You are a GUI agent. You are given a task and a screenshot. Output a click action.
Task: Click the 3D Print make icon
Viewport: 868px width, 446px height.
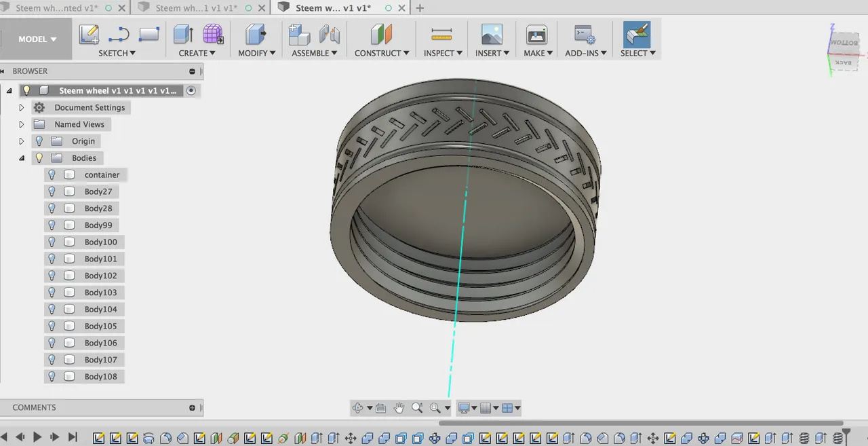pos(536,34)
